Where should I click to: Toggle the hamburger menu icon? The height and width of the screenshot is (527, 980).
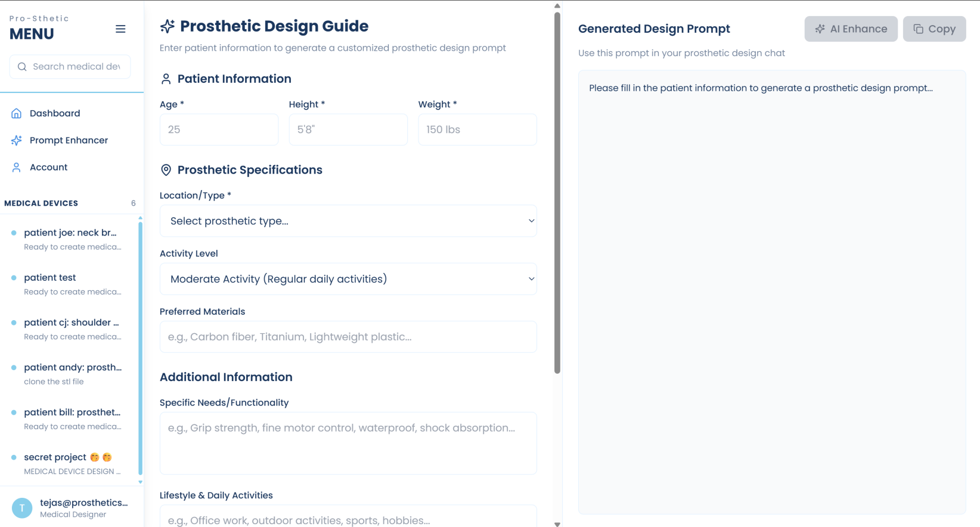[x=120, y=29]
